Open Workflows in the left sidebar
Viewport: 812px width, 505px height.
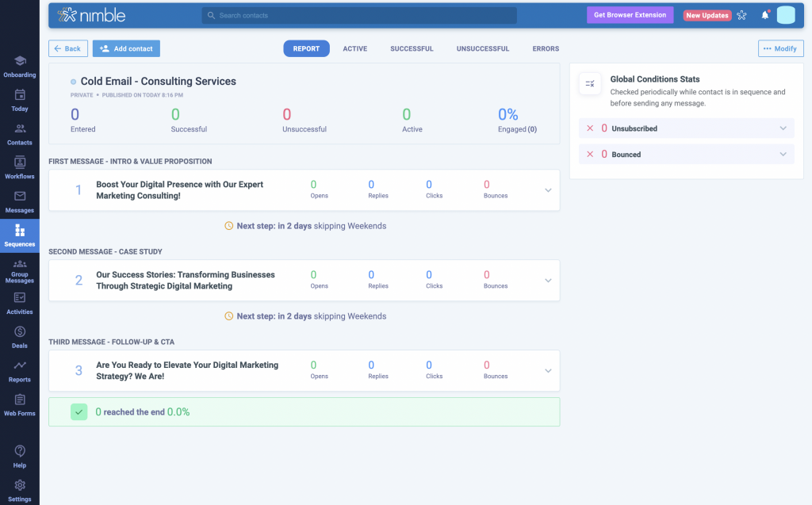pos(19,167)
